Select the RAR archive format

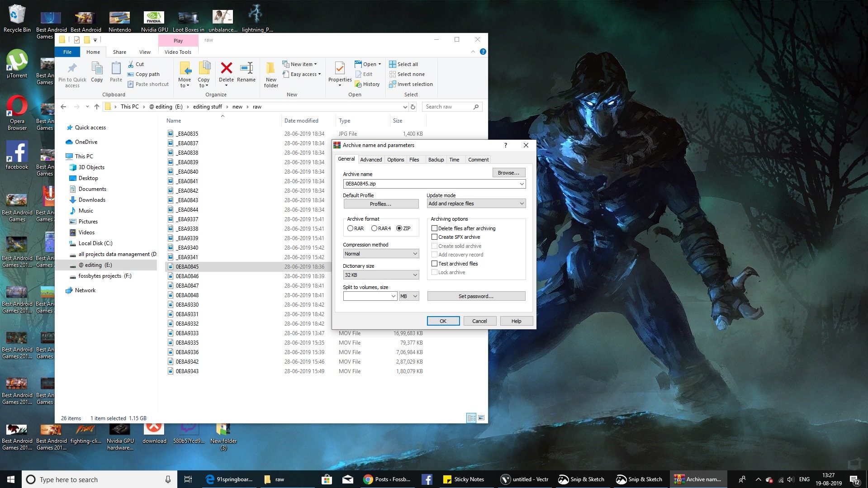click(x=351, y=228)
